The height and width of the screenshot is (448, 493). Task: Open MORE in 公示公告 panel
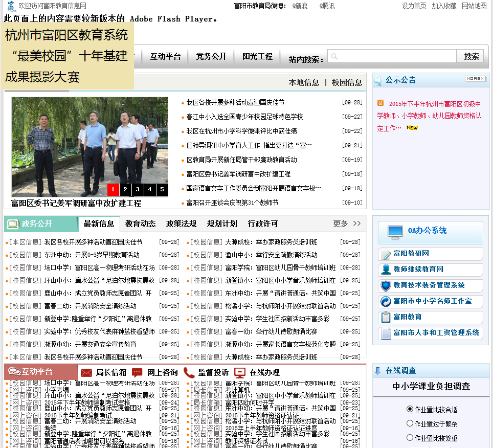click(476, 79)
